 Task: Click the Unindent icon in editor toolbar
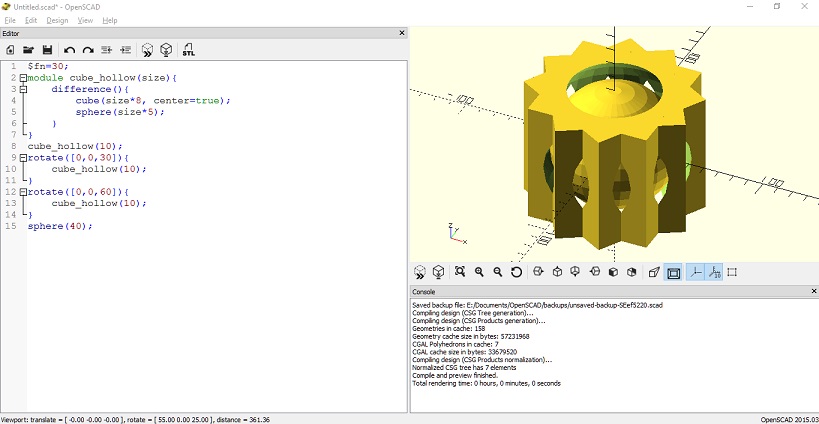click(x=107, y=50)
